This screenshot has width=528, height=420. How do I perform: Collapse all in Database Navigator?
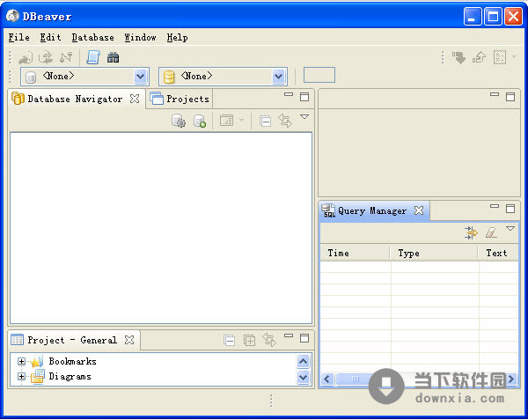click(266, 121)
